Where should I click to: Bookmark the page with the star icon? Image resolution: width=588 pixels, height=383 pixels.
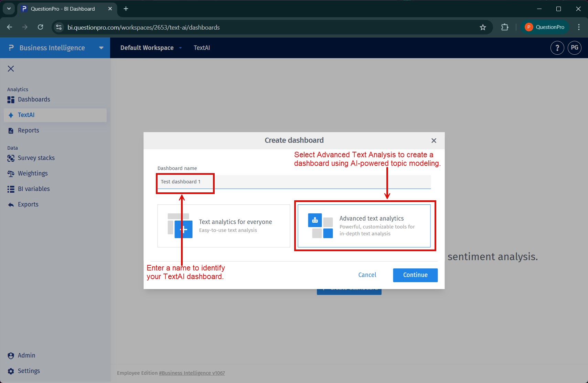coord(482,27)
